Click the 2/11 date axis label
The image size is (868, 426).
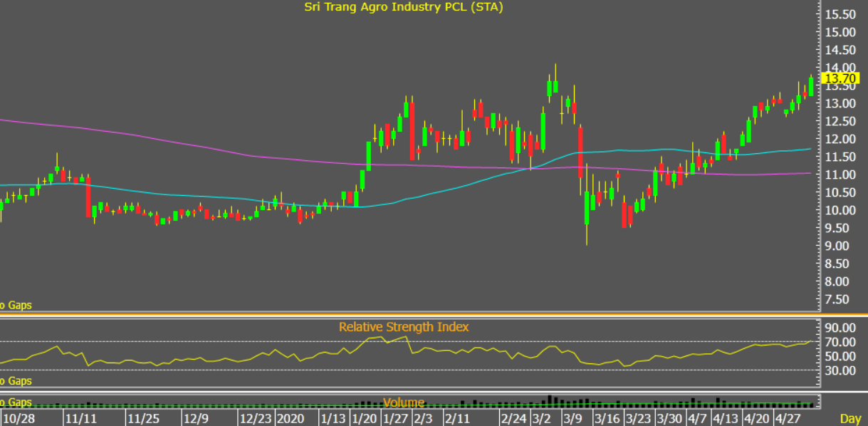click(x=459, y=418)
